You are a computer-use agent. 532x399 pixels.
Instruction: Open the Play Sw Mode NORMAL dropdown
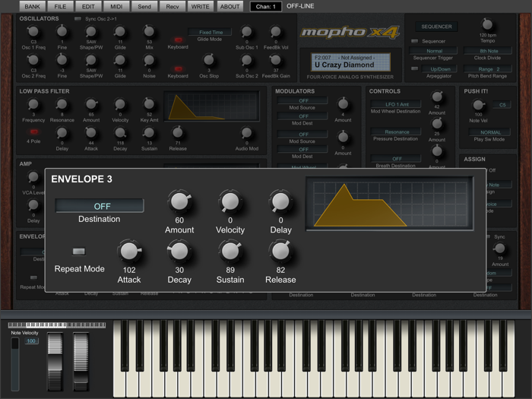[x=490, y=132]
